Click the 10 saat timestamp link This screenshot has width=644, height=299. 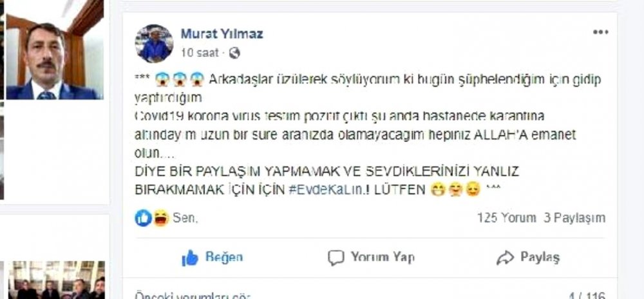pos(200,53)
